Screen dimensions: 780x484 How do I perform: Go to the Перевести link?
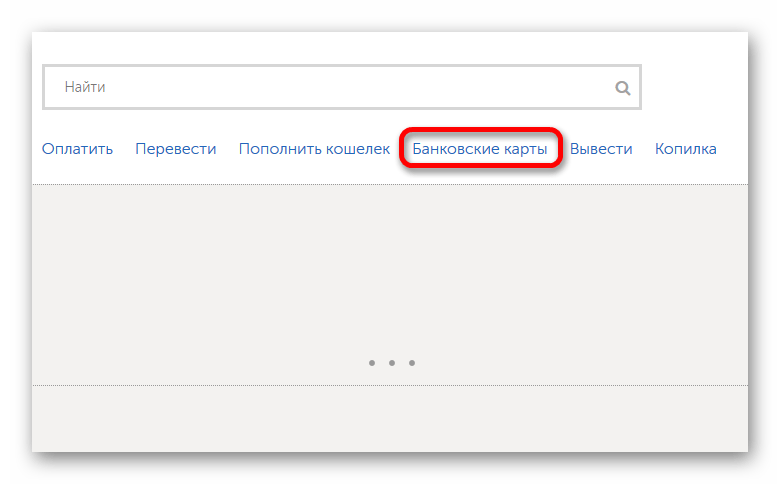[176, 149]
